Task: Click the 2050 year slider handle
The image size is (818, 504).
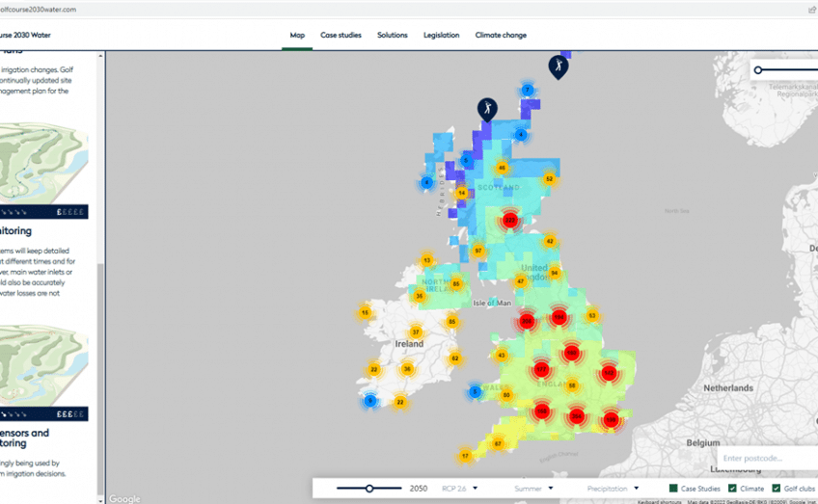Action: [369, 489]
